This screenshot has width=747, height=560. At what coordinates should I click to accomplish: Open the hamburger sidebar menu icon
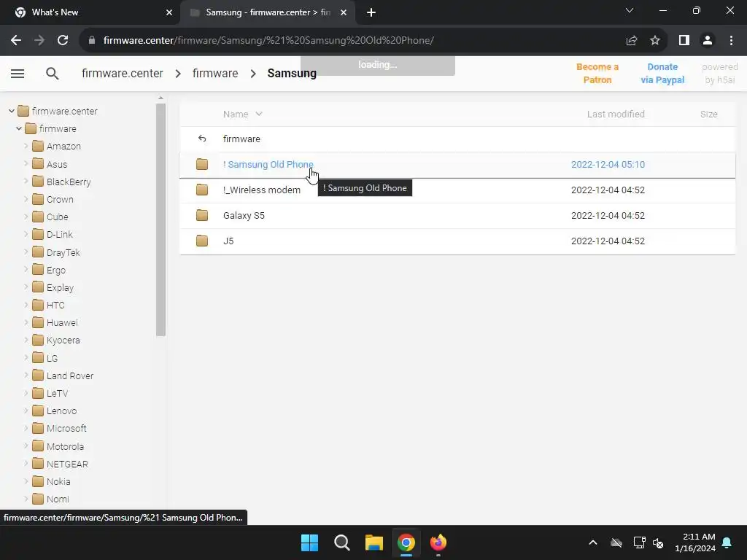[18, 74]
